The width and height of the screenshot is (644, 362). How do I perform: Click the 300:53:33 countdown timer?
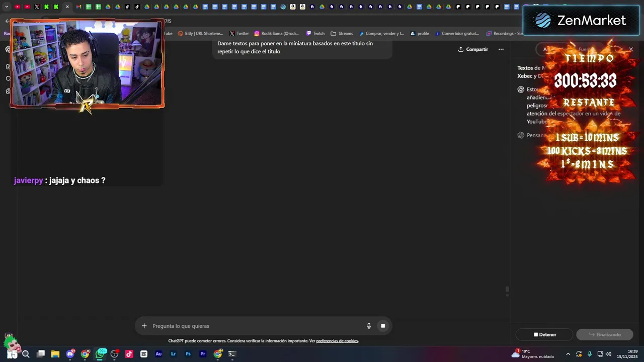tap(585, 81)
